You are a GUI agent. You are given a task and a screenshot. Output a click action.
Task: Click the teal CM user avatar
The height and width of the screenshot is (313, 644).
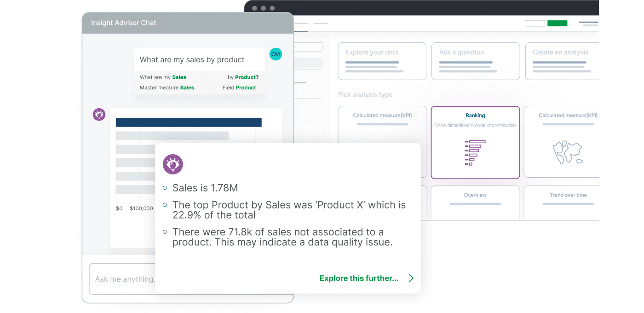(x=276, y=54)
